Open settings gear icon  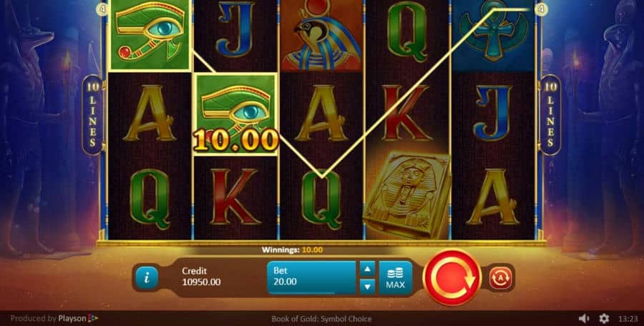click(x=604, y=319)
